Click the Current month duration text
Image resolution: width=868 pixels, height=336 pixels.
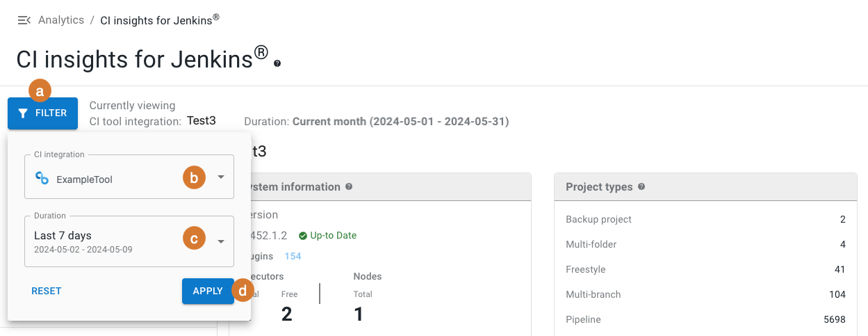[x=400, y=121]
